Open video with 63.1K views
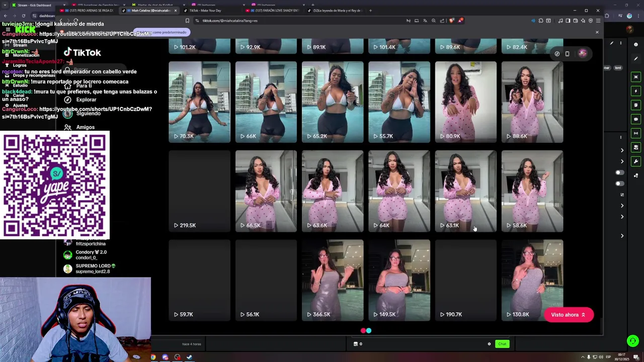Screen dimensions: 644x362 click(465, 191)
